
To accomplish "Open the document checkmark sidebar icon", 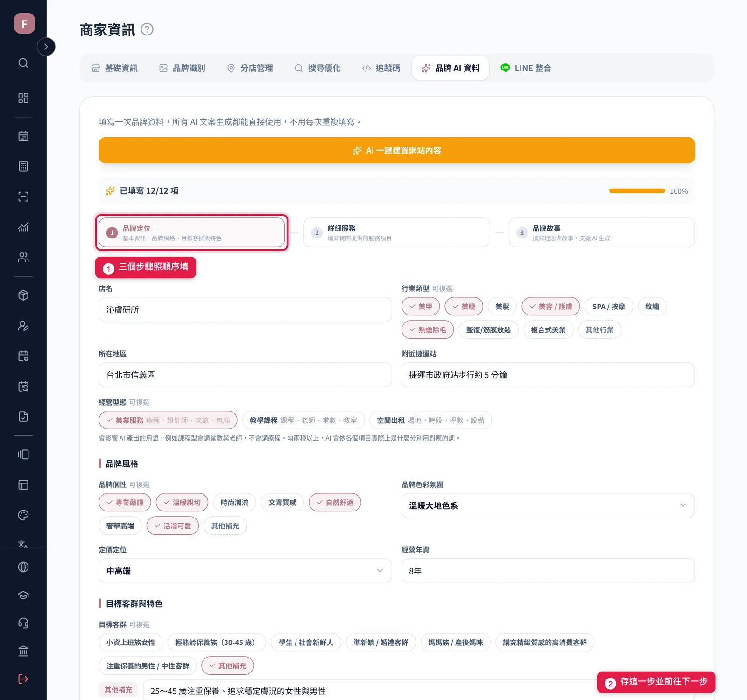I will click(x=23, y=417).
